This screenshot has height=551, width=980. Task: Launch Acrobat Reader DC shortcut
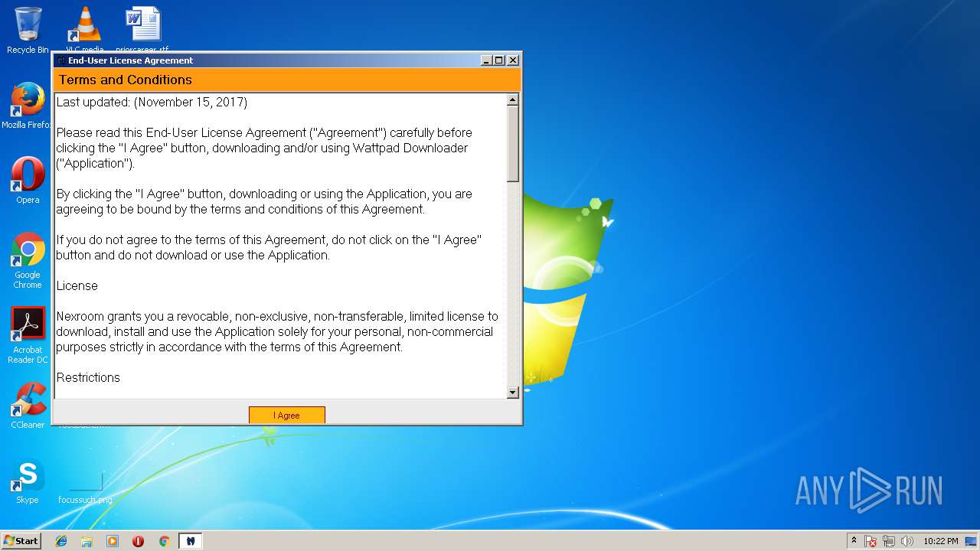pyautogui.click(x=28, y=335)
